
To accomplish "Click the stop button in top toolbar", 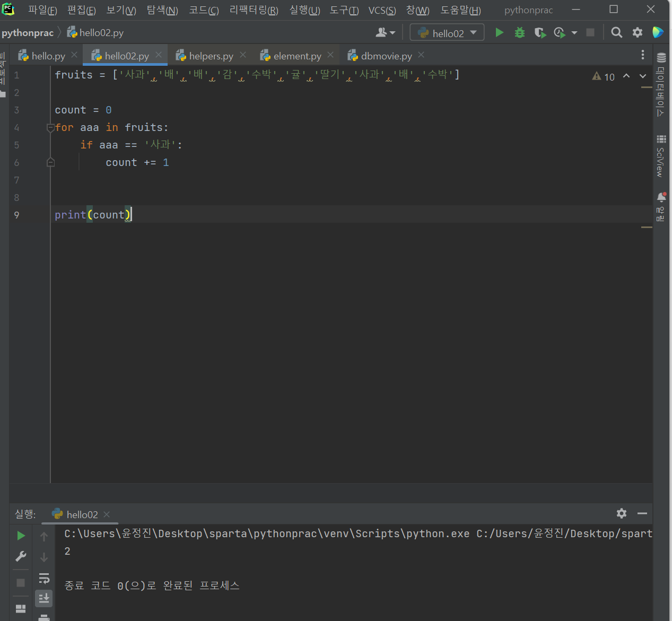I will pos(590,33).
